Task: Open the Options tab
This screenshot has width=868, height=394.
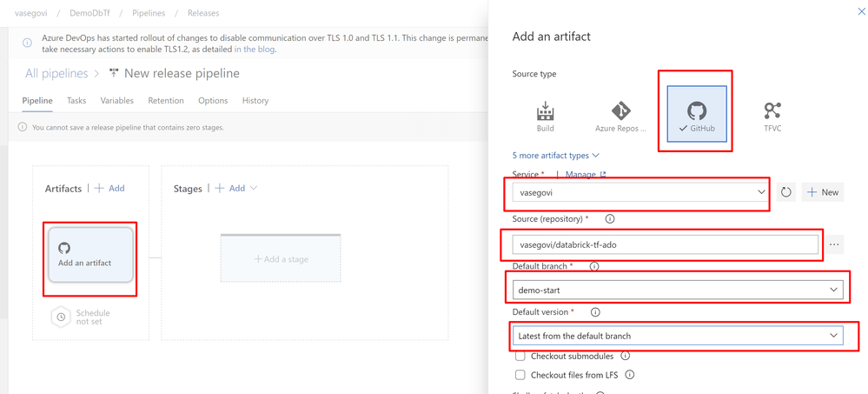Action: click(213, 101)
